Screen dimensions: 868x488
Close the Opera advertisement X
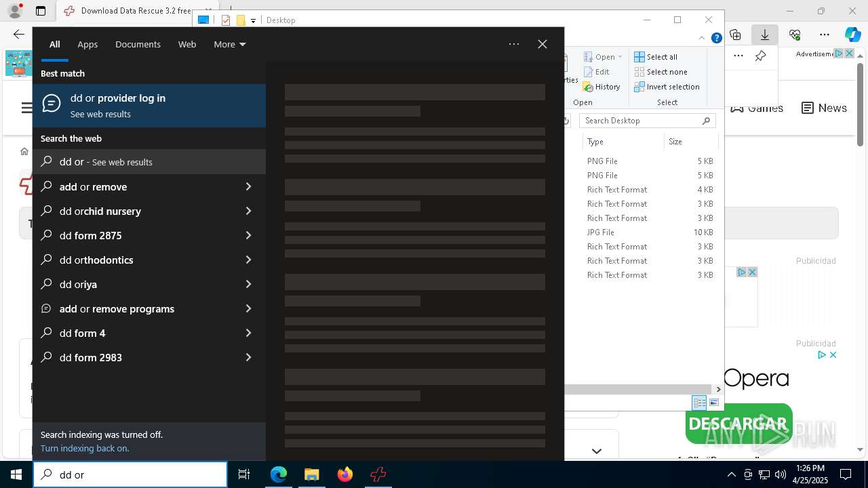point(833,354)
